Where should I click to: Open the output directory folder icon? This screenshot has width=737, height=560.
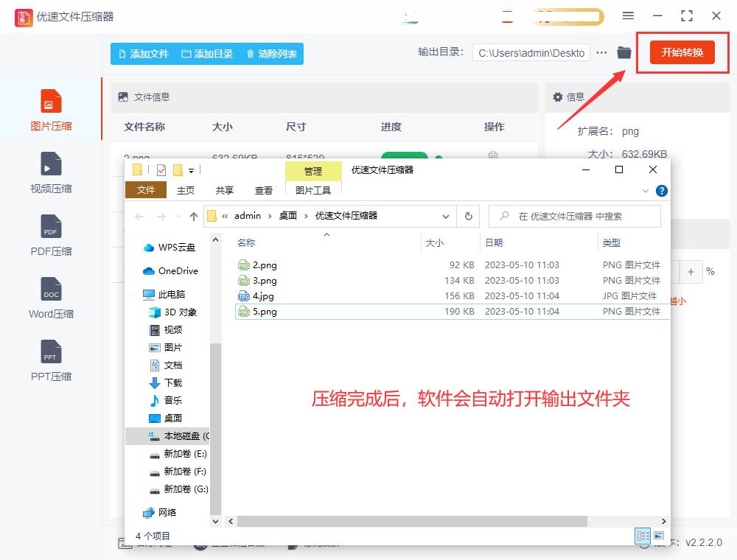coord(624,52)
